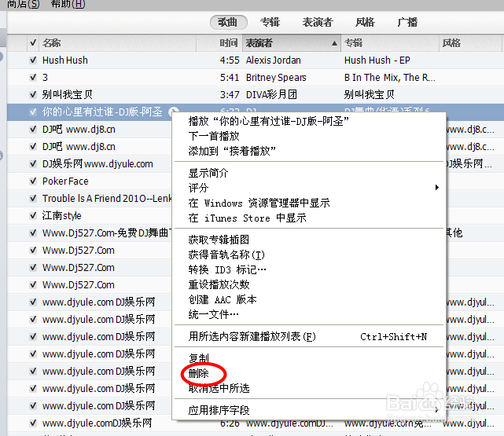Switch to the 广播 tab
Image resolution: width=504 pixels, height=436 pixels.
pyautogui.click(x=407, y=22)
